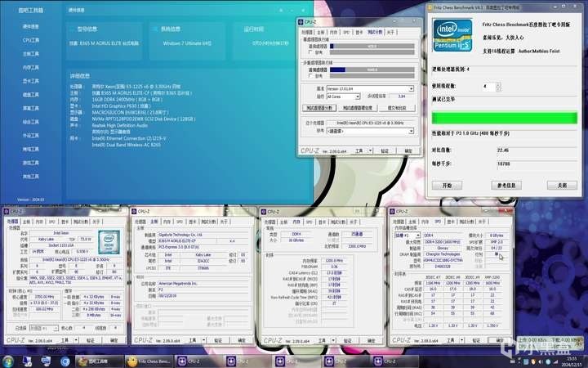Switch to 关于 tab in CPU-Z benchmark window

point(390,32)
